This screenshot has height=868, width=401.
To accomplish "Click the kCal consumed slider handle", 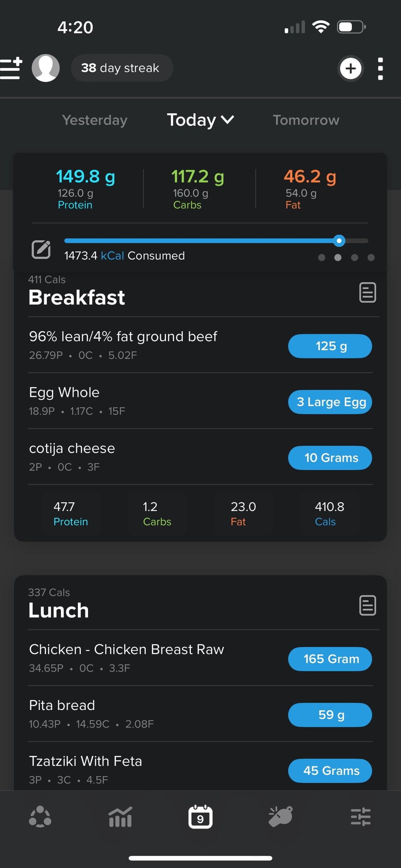I will coord(339,241).
